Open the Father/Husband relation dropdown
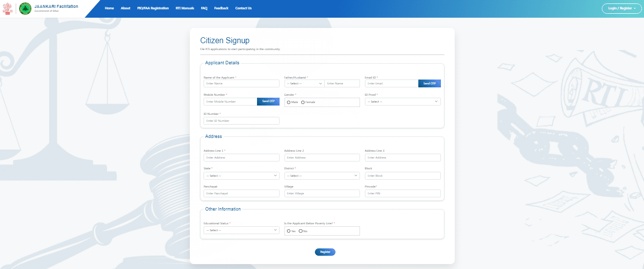The width and height of the screenshot is (644, 269). coord(304,83)
